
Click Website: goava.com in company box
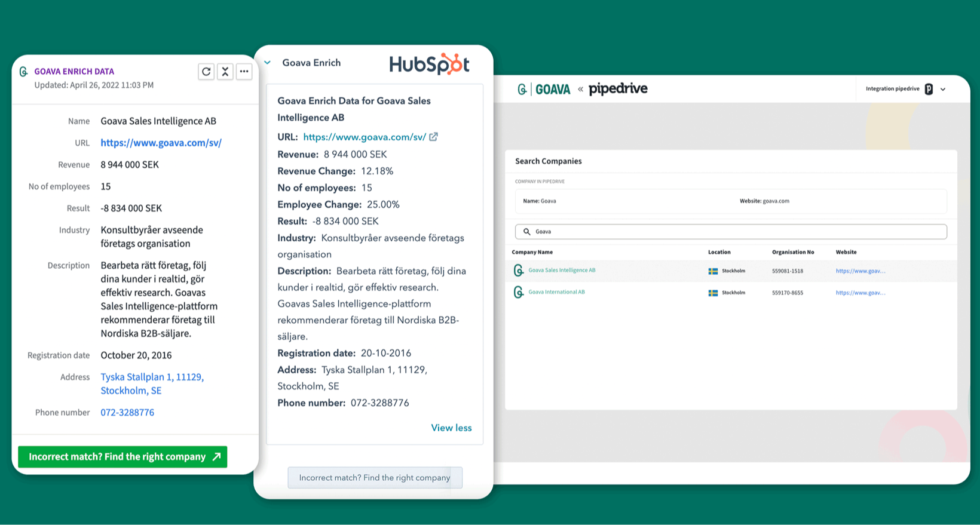click(x=764, y=201)
